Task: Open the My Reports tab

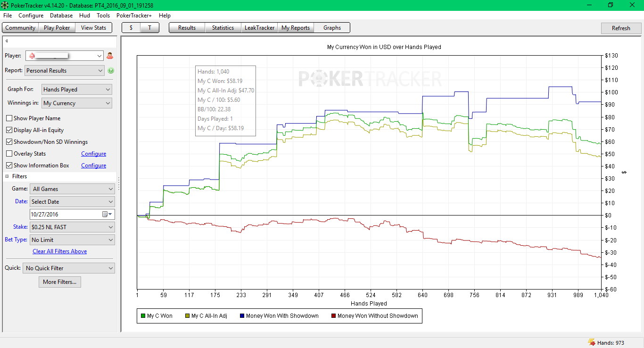Action: click(x=296, y=28)
